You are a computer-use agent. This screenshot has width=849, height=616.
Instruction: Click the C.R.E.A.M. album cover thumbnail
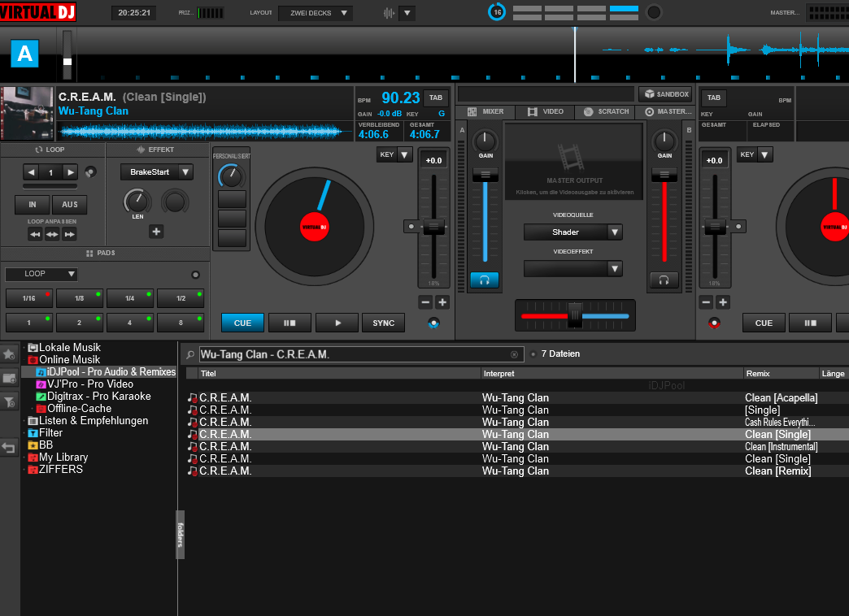[x=27, y=114]
